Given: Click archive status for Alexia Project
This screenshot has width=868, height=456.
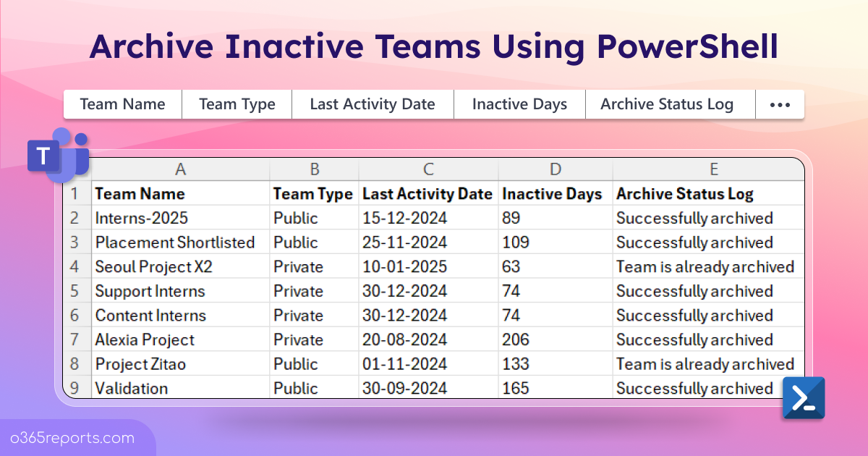Looking at the screenshot, I should 709,339.
